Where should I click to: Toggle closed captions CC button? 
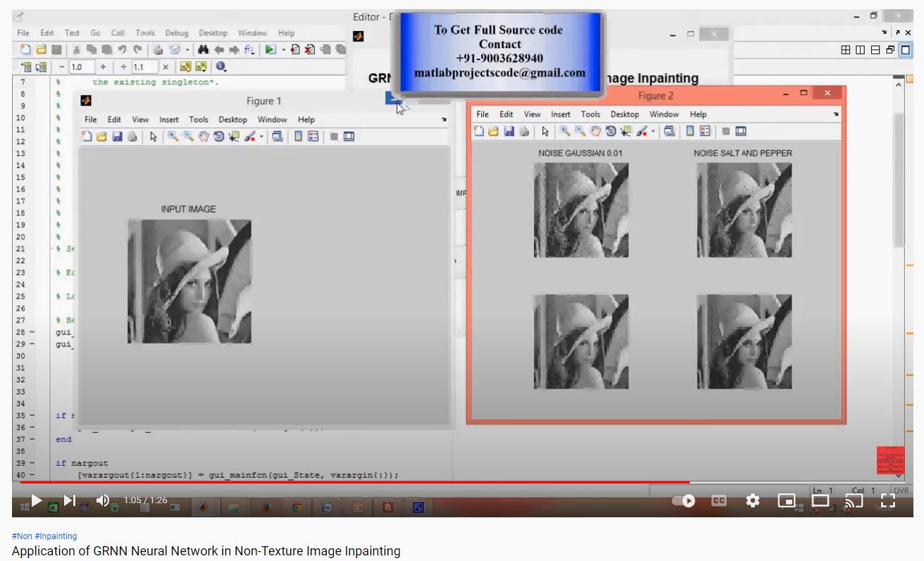[718, 500]
